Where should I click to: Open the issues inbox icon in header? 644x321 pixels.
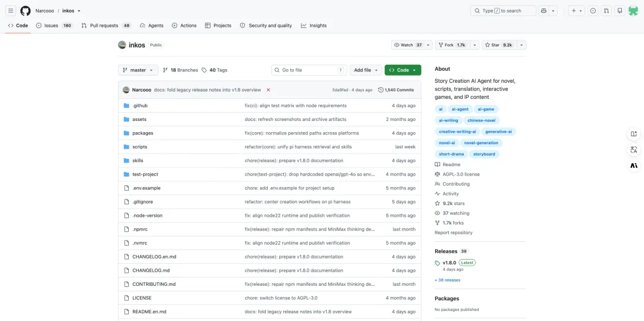[593, 11]
